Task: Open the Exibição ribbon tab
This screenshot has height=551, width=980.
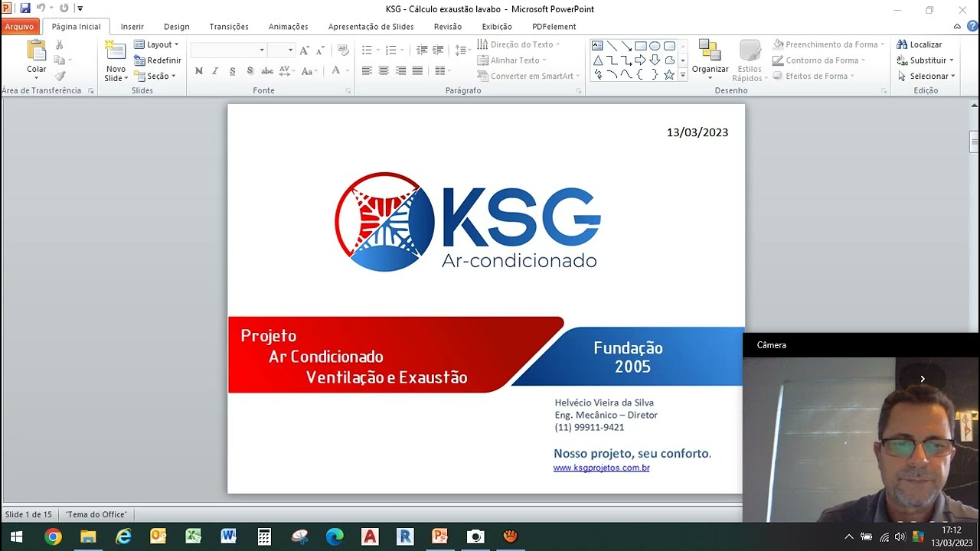Action: 497,27
